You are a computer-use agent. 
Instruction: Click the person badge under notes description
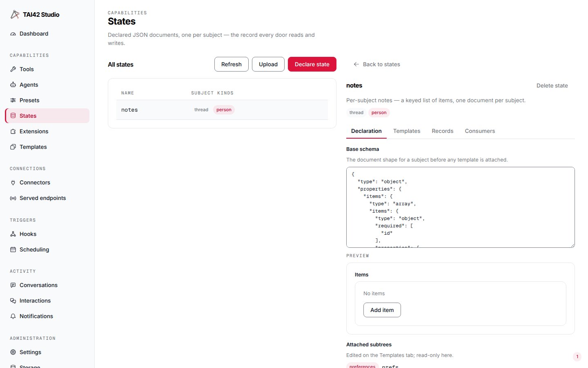[379, 113]
